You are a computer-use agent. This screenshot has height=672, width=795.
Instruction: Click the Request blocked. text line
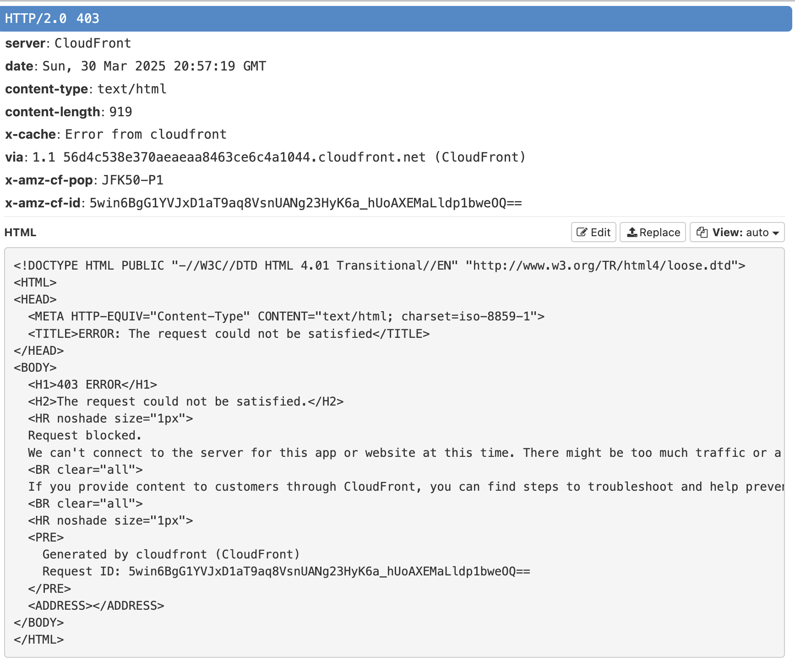click(85, 435)
